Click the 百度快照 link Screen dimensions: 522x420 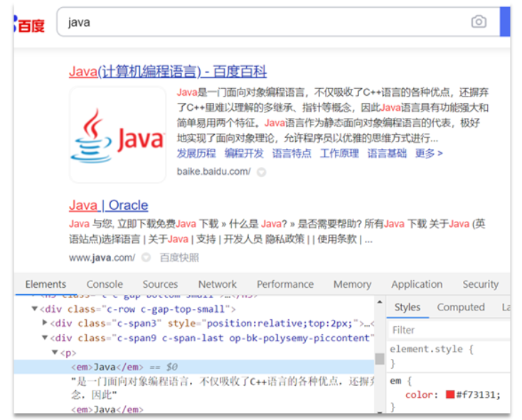(179, 258)
